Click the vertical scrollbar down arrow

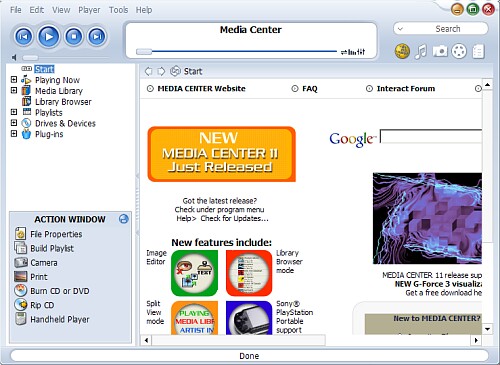click(x=487, y=329)
